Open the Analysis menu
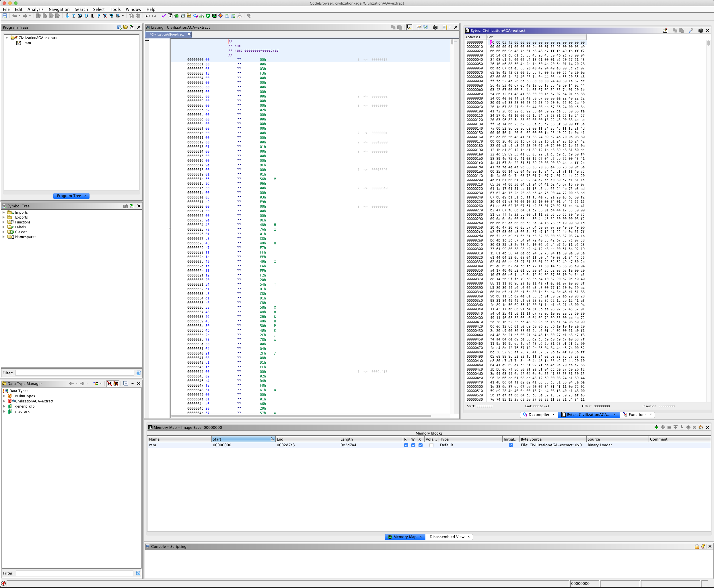This screenshot has height=588, width=714. [35, 9]
